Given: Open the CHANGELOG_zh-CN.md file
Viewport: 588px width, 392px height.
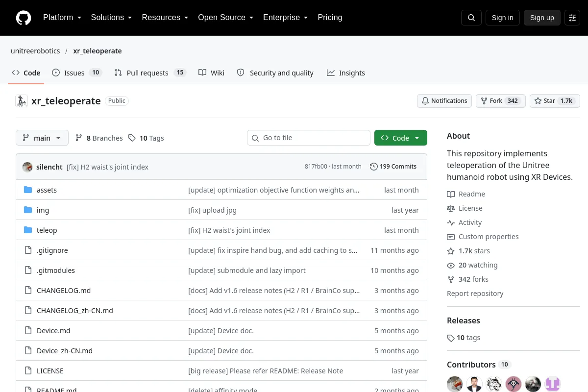Looking at the screenshot, I should (x=75, y=311).
